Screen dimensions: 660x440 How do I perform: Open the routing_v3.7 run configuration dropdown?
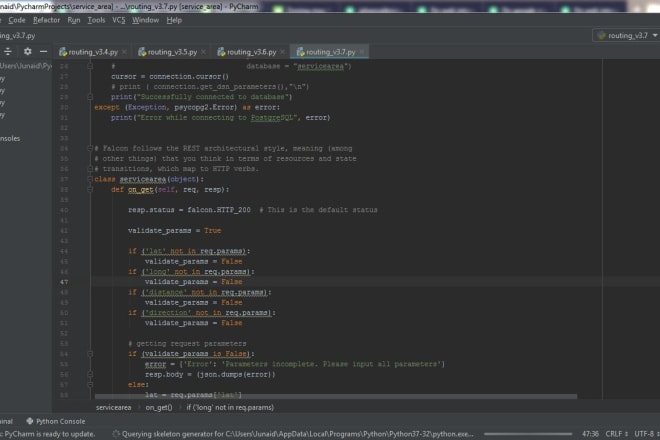coord(626,35)
